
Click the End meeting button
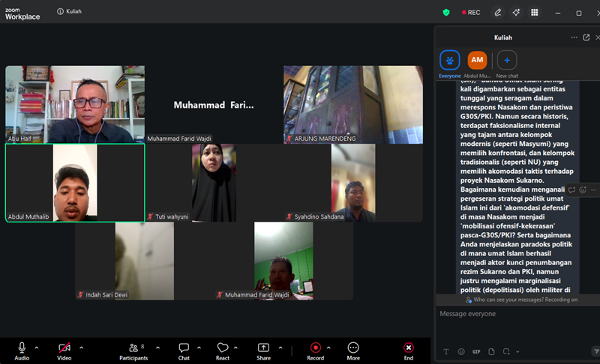[409, 351]
